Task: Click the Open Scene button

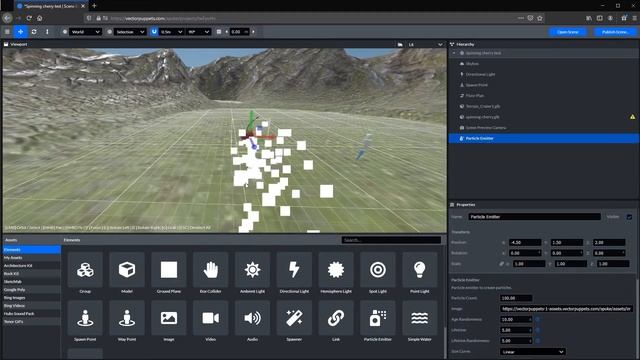Action: 568,32
